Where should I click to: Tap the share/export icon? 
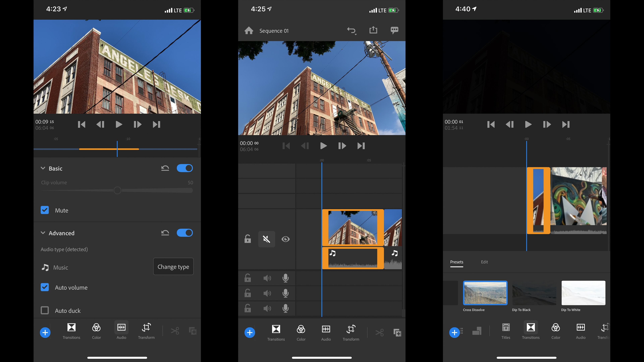[x=373, y=30]
